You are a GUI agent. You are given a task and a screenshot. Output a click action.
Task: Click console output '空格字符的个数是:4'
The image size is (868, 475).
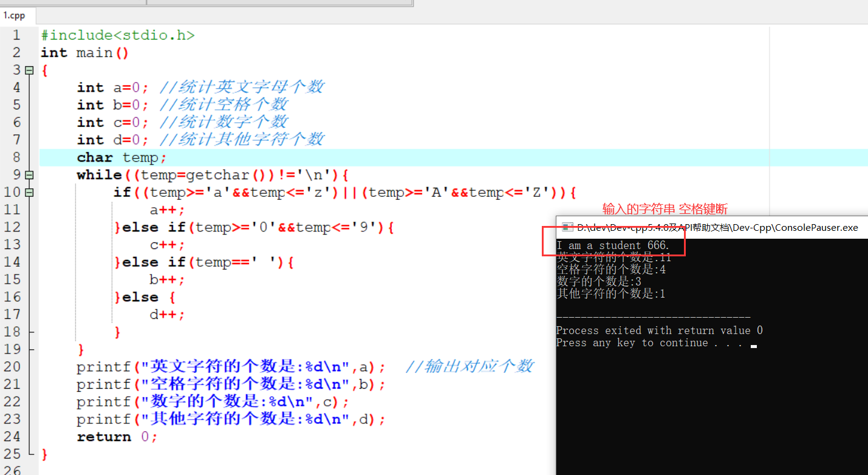click(611, 270)
